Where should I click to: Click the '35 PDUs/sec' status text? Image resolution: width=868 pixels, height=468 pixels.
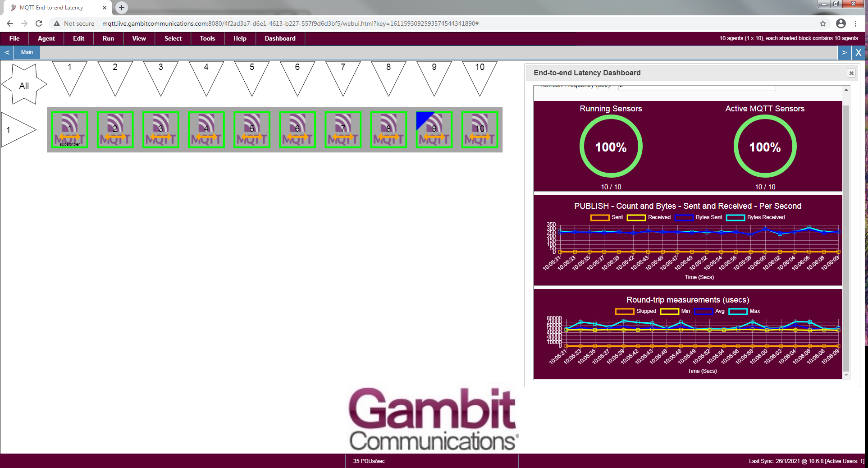pyautogui.click(x=369, y=461)
